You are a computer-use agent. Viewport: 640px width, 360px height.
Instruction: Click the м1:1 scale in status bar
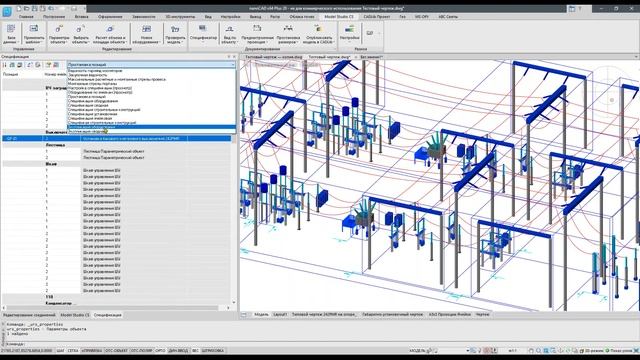pyautogui.click(x=513, y=351)
